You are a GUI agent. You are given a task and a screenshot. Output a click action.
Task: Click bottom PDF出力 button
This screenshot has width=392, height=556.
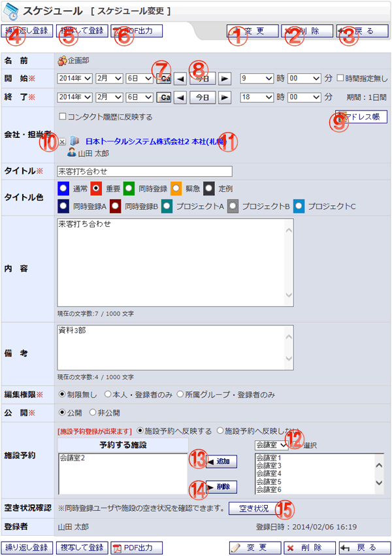[137, 548]
